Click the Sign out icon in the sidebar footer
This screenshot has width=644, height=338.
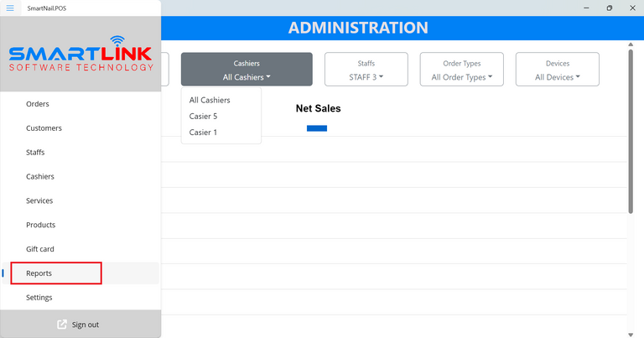coord(62,325)
